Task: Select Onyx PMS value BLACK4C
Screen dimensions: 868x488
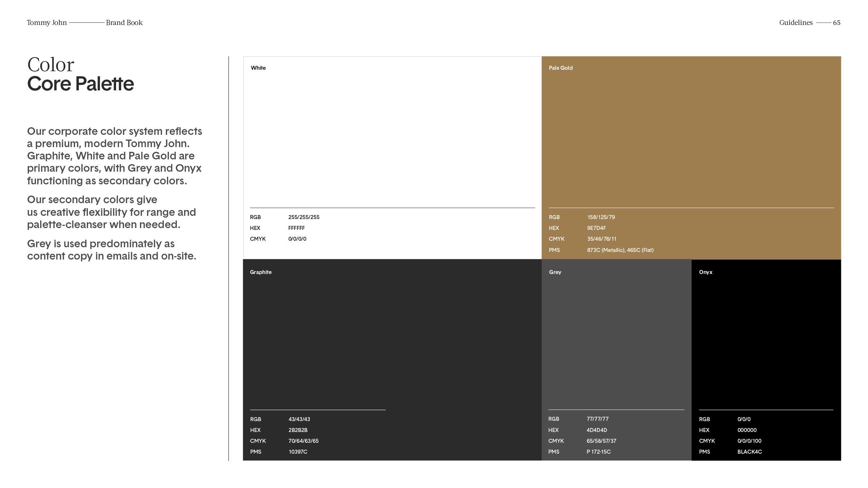Action: coord(750,452)
